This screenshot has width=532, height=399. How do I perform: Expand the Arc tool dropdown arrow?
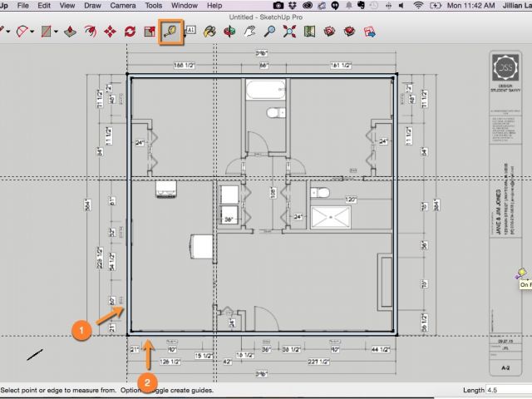coord(32,32)
